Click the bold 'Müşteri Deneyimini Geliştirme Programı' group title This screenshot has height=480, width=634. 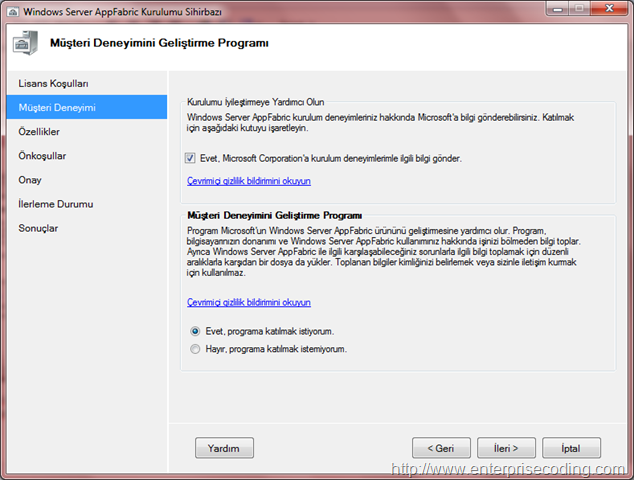click(275, 215)
